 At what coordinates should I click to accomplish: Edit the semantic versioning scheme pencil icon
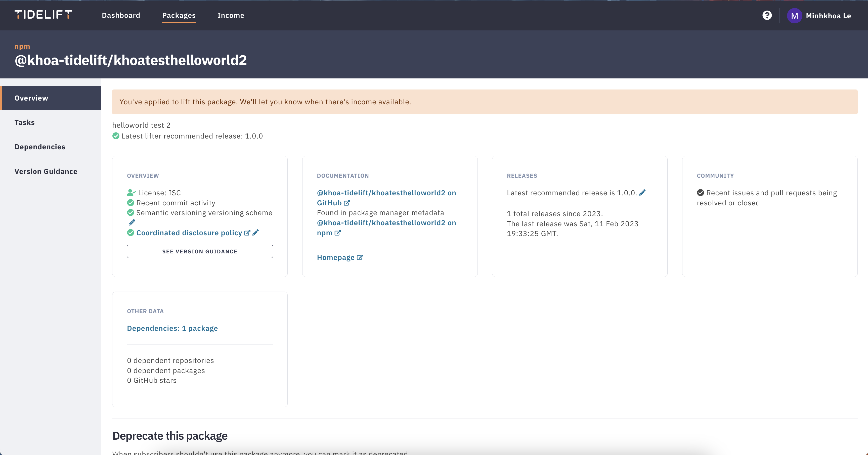point(132,223)
